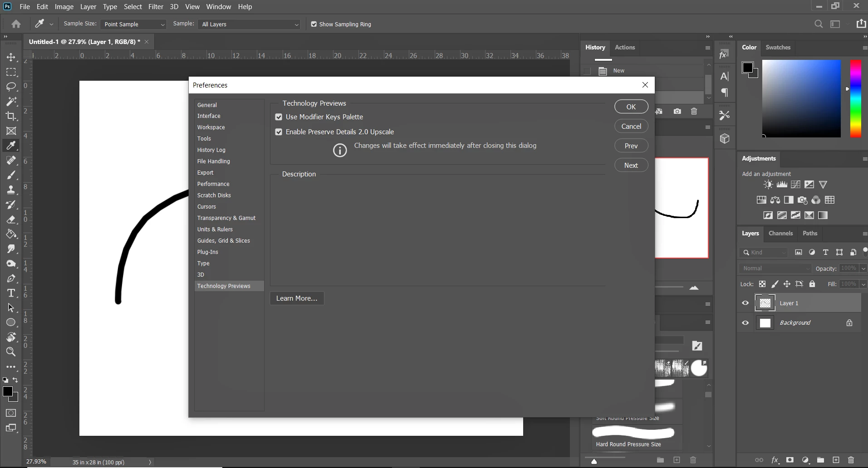Select the Zoom tool
868x468 pixels.
(x=11, y=351)
